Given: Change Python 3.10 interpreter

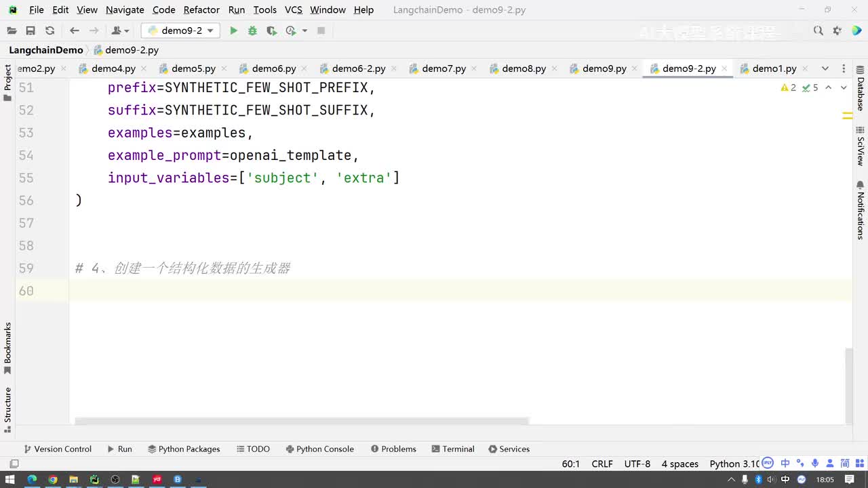Looking at the screenshot, I should (x=734, y=464).
